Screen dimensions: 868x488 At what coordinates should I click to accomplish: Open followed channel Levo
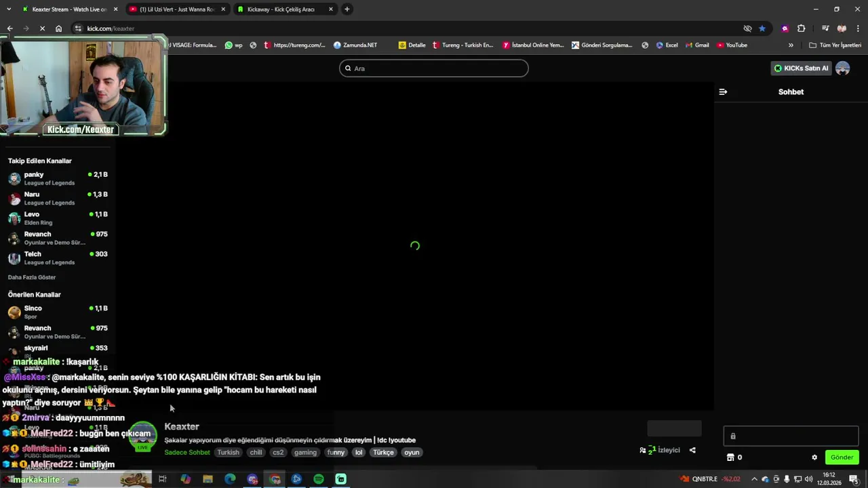(58, 218)
